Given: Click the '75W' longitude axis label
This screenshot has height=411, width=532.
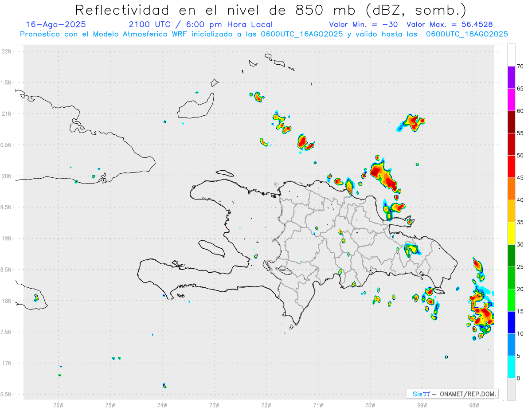Looking at the screenshot, I should (110, 405).
